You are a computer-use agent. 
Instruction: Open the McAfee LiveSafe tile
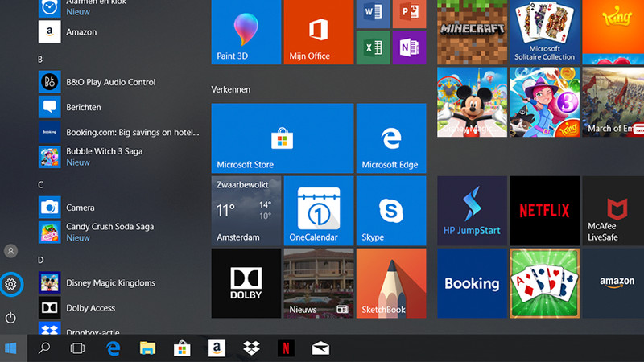(613, 211)
